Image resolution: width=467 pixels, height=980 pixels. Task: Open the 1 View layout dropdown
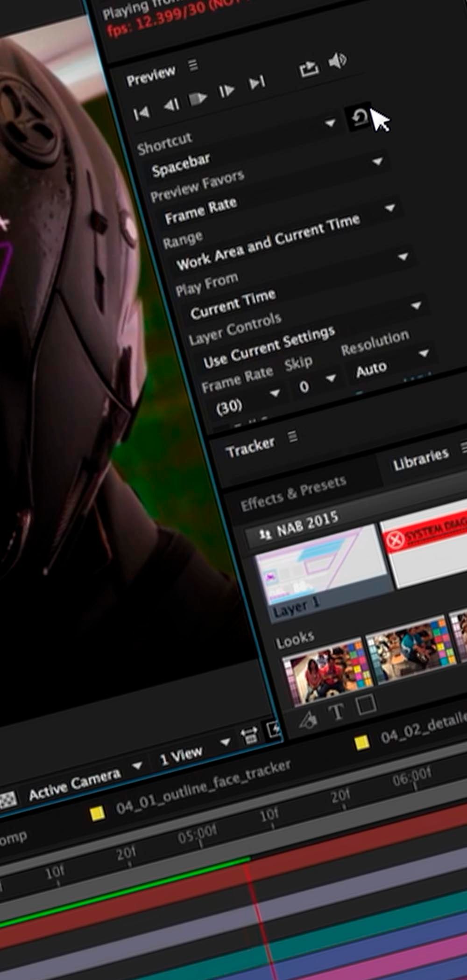tap(226, 741)
